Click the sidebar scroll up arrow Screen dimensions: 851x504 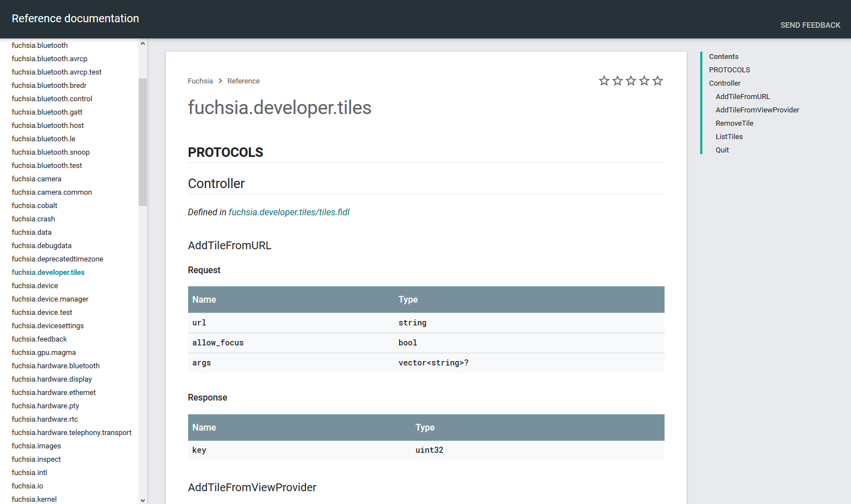pyautogui.click(x=142, y=43)
